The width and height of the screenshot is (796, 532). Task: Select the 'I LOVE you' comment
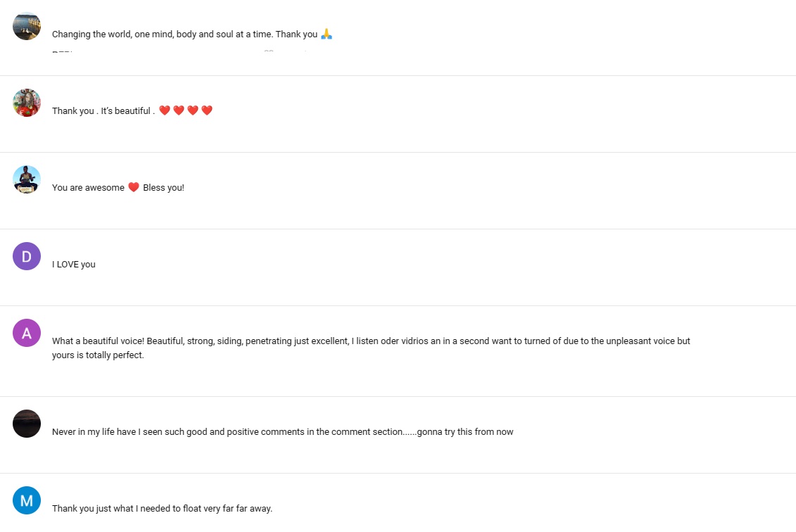pos(74,264)
